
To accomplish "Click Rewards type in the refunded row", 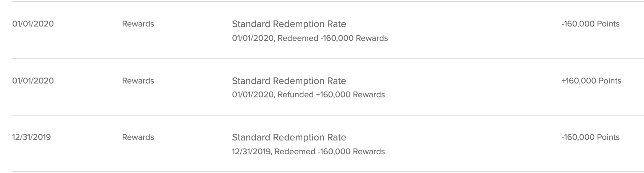I will point(138,81).
